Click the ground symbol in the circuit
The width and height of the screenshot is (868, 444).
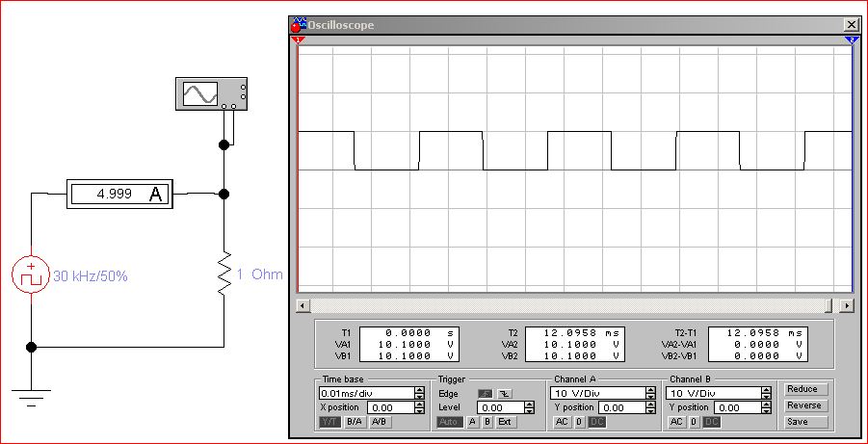point(31,394)
